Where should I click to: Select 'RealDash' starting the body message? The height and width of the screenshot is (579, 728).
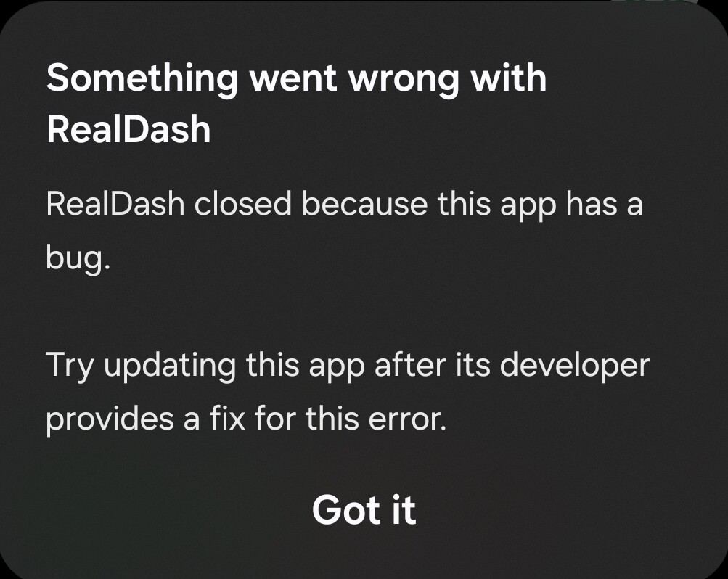coord(115,204)
